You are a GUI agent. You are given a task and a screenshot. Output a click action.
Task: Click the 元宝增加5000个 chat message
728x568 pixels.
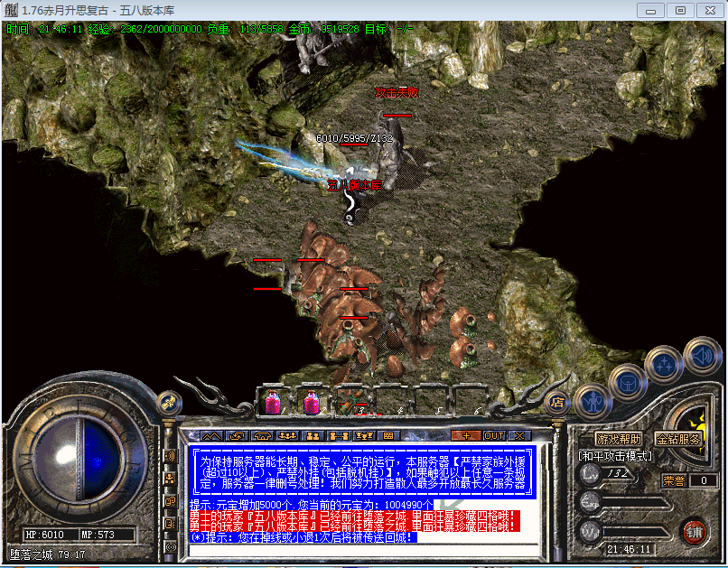click(312, 505)
